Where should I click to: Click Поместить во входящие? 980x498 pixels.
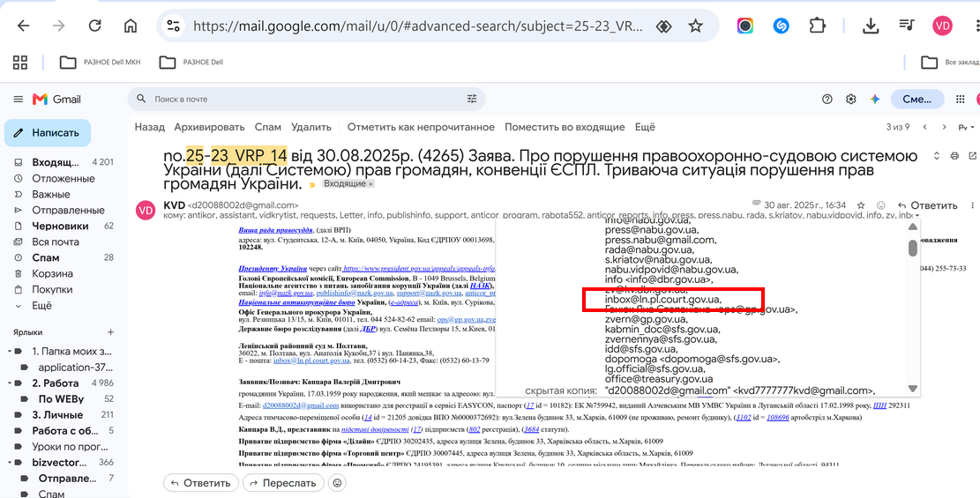[565, 127]
